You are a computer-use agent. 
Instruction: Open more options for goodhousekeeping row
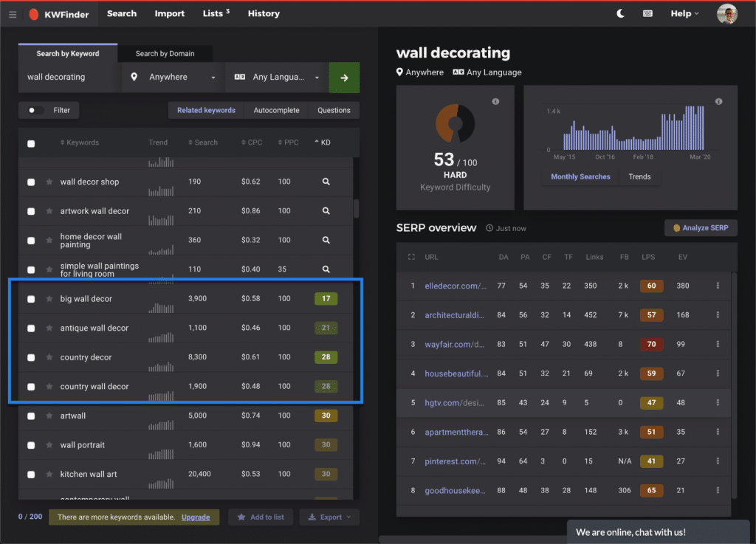click(x=718, y=490)
